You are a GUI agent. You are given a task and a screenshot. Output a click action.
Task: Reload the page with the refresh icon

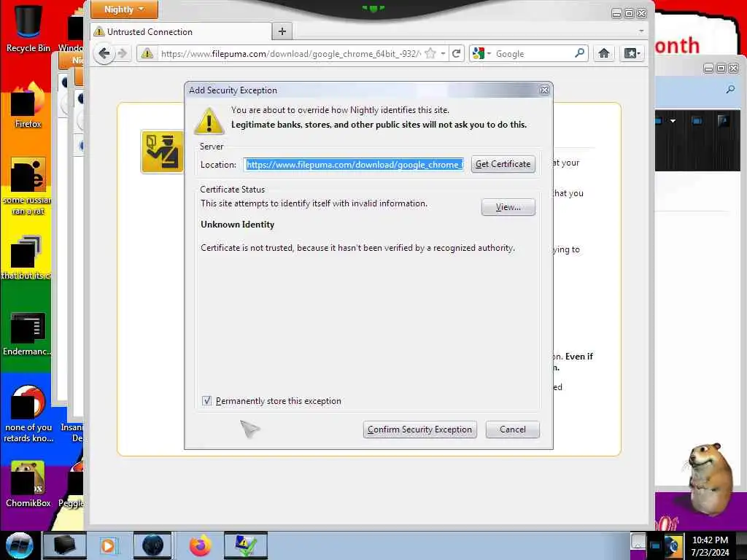[456, 53]
